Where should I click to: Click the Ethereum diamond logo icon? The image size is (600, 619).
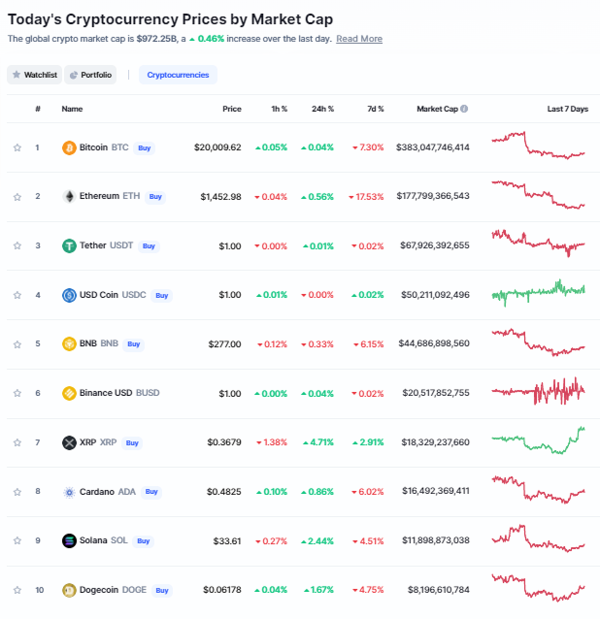tap(69, 196)
